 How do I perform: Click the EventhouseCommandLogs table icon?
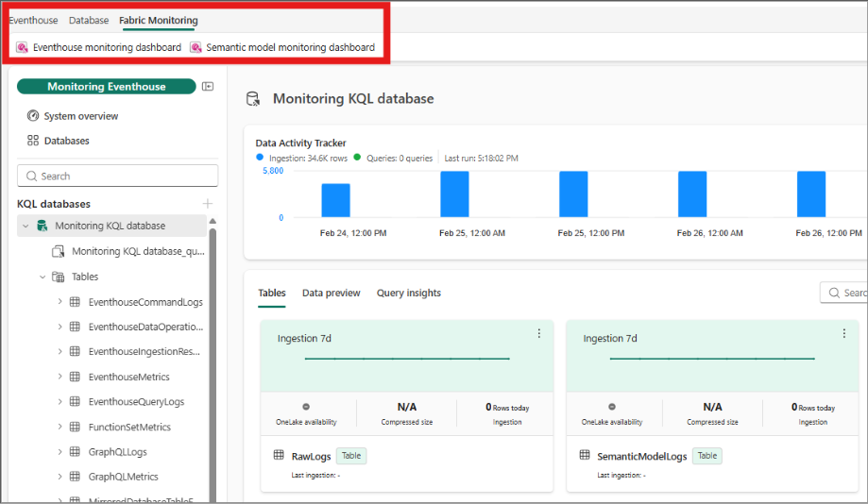(x=75, y=301)
